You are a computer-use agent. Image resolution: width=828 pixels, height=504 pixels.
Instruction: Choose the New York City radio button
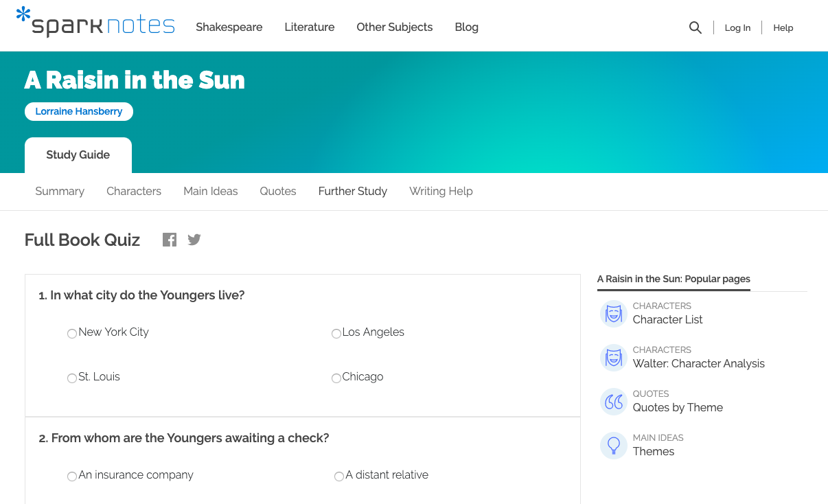[71, 333]
